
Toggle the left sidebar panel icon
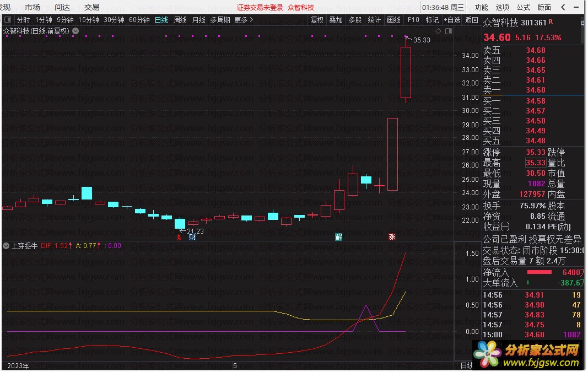(8, 19)
